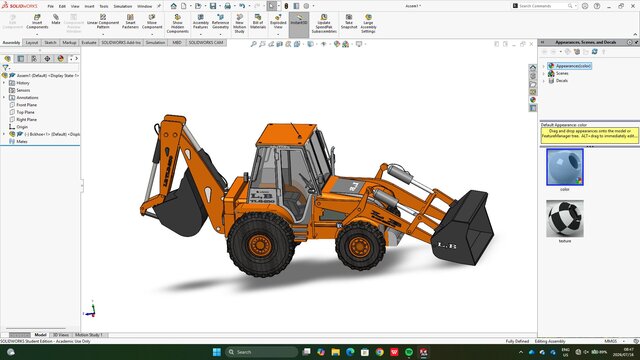Click the Smart Fasteners tool
This screenshot has width=640, height=360.
click(130, 22)
